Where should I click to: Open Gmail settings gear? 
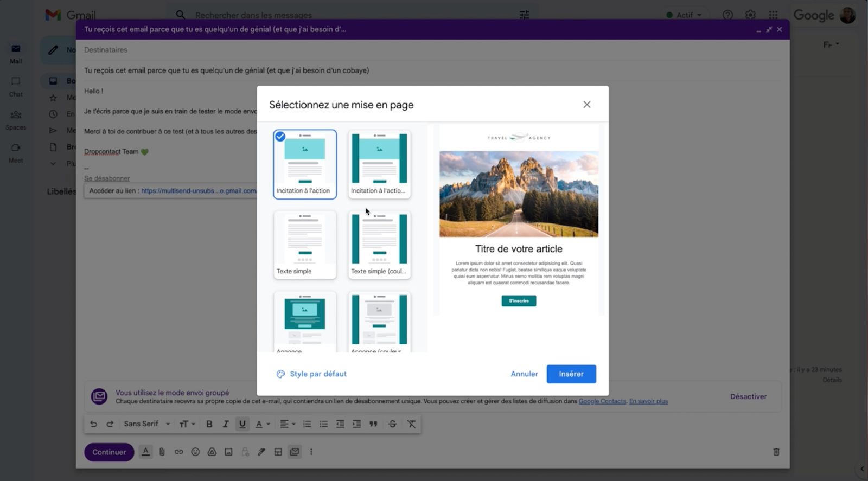click(750, 15)
